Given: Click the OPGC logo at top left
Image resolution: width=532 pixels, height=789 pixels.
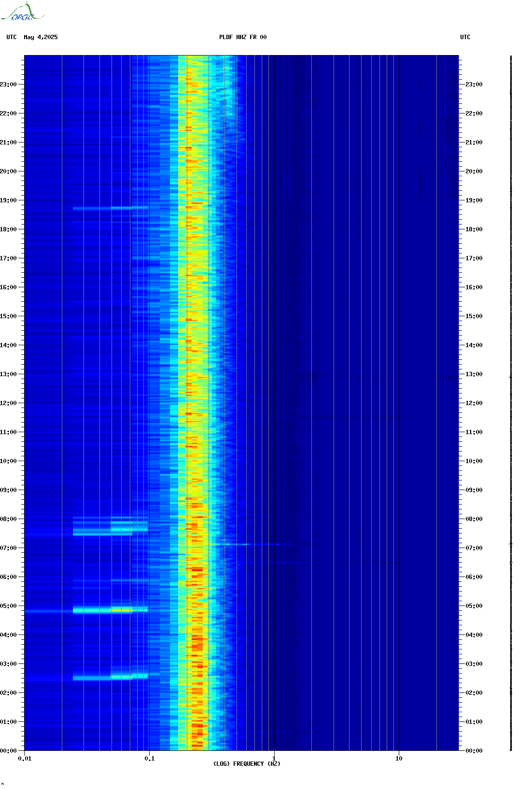Looking at the screenshot, I should [22, 12].
